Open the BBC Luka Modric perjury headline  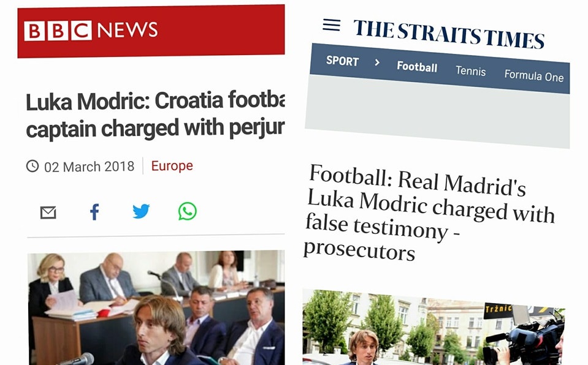[155, 115]
